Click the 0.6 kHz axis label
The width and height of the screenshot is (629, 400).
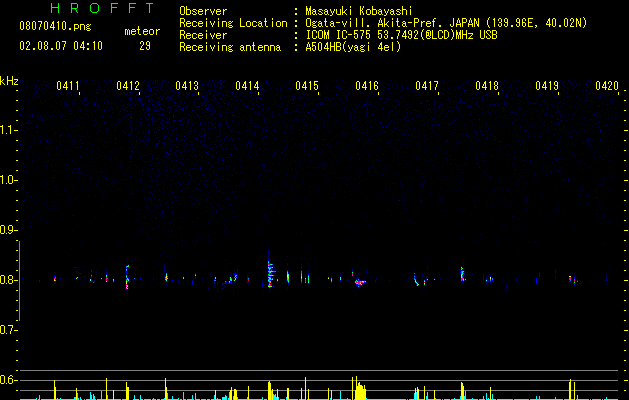coord(8,380)
